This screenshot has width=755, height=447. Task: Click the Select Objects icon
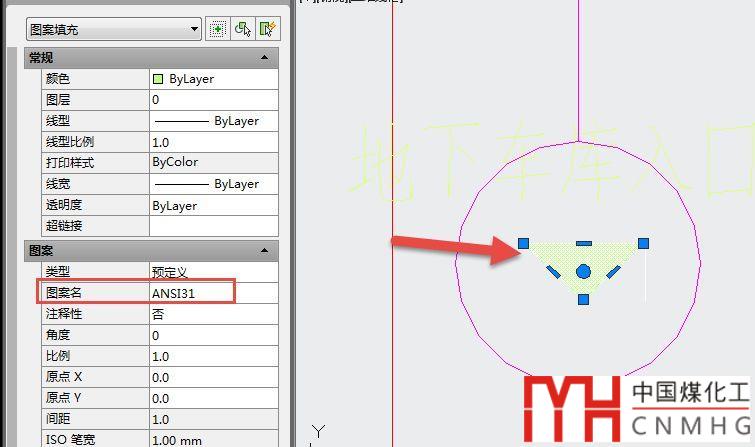(243, 29)
